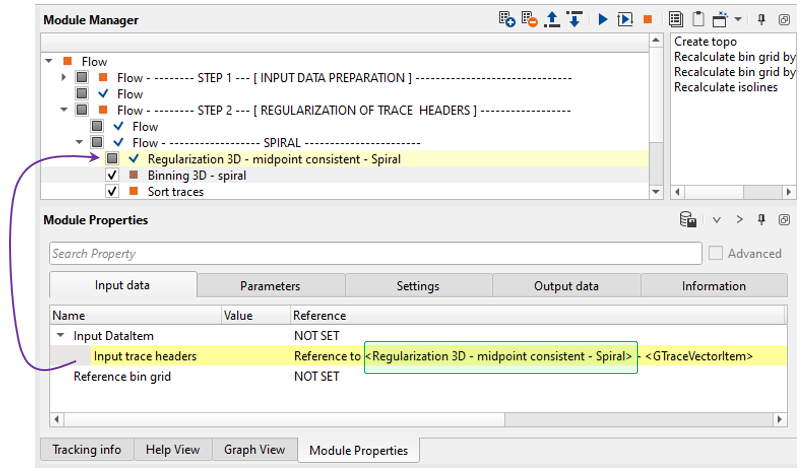Enable the Advanced checkbox
This screenshot has height=471, width=802.
716,253
